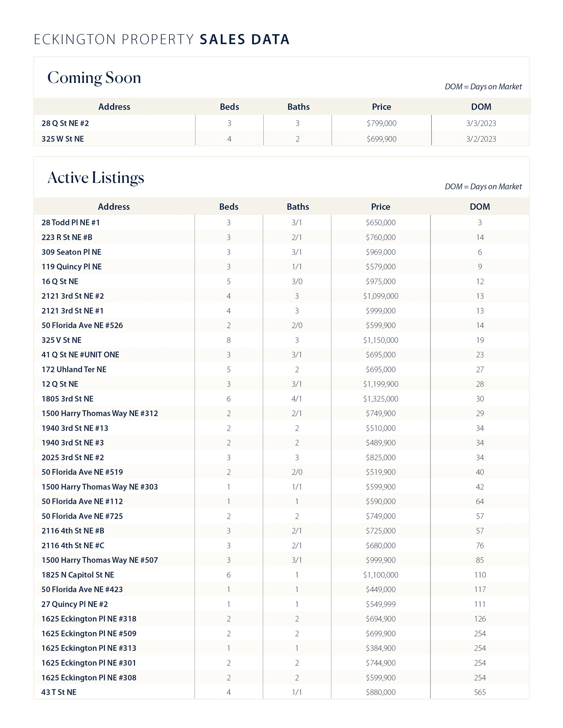Click 50 Florida Ave NE #725 listing

point(82,516)
